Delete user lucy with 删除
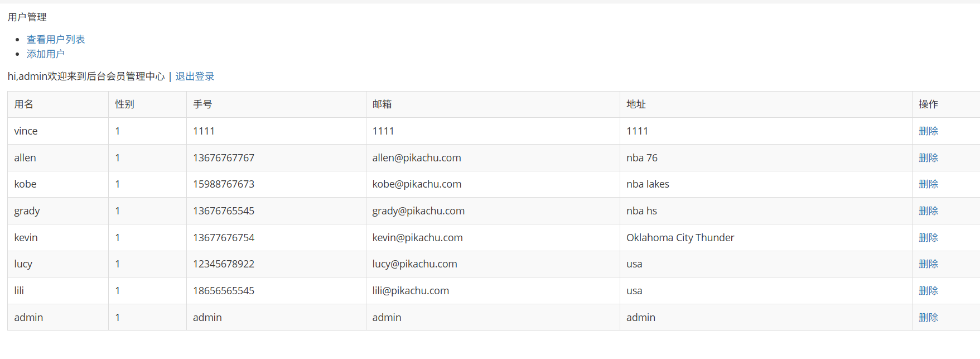The height and width of the screenshot is (359, 980). click(928, 264)
